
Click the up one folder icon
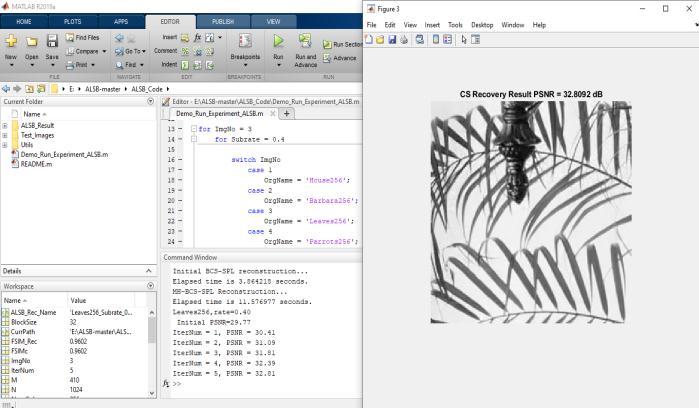click(29, 89)
